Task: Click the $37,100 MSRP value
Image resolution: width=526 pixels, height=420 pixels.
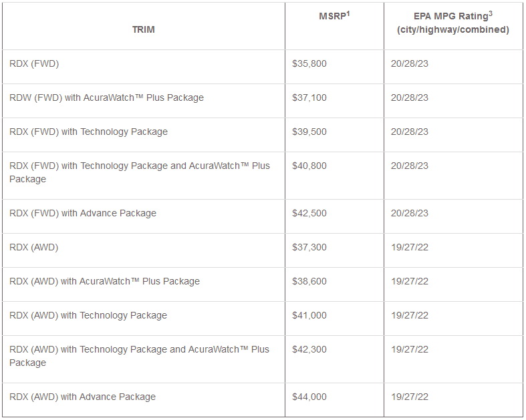Action: click(x=309, y=97)
